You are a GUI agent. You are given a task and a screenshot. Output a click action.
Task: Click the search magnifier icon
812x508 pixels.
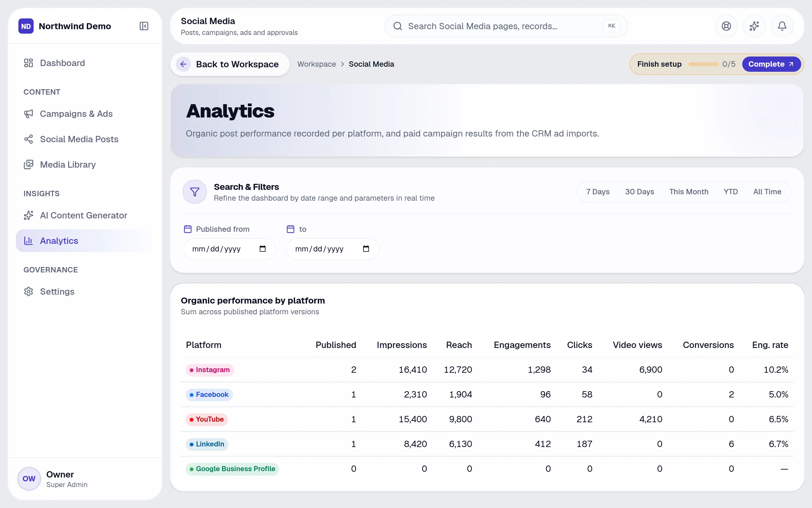point(398,26)
